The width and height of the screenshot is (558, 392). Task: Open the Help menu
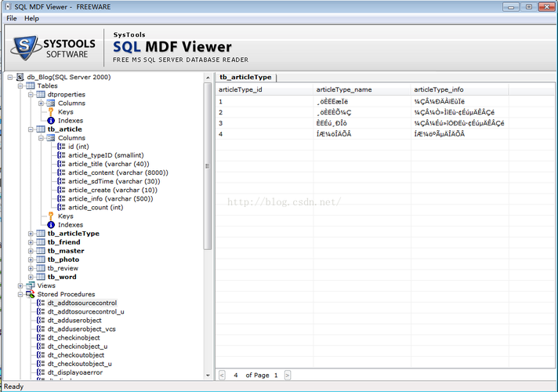(31, 18)
